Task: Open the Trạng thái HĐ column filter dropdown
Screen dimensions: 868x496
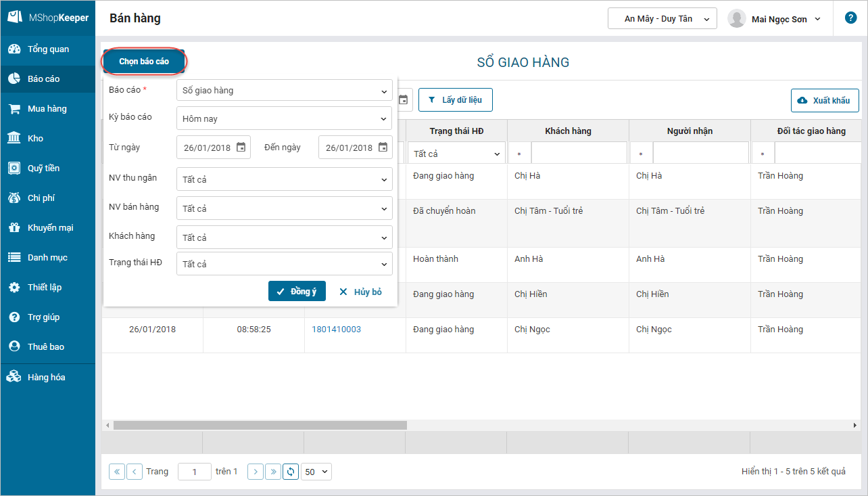Action: (456, 154)
